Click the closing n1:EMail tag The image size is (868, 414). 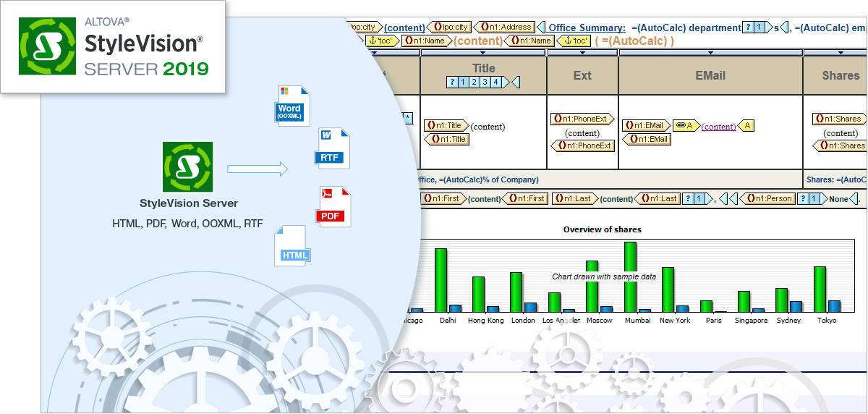[x=646, y=139]
